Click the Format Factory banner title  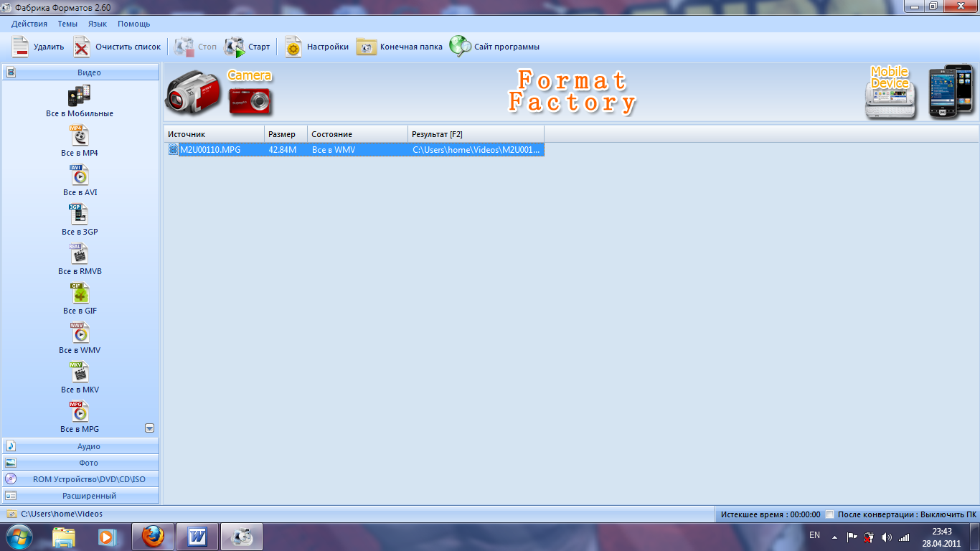572,91
